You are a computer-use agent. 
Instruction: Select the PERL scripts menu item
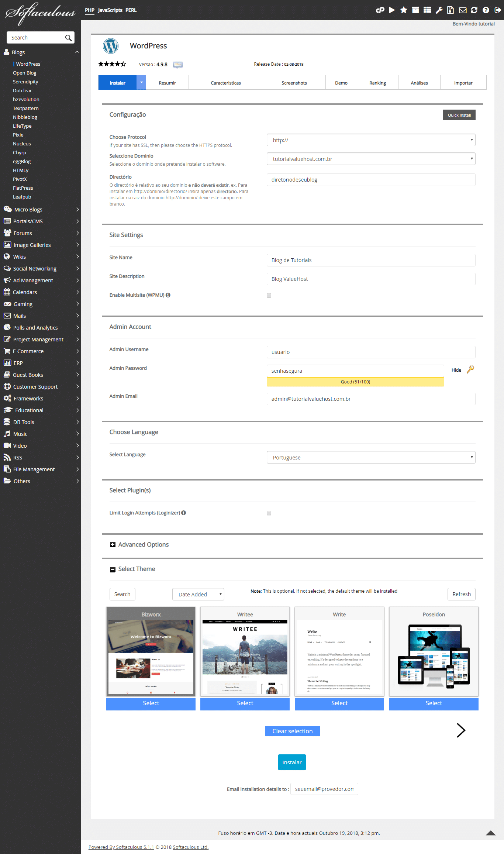tap(131, 10)
